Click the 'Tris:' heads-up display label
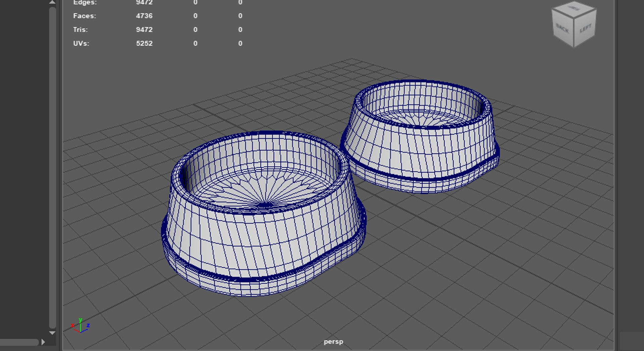This screenshot has width=644, height=351. [x=80, y=30]
